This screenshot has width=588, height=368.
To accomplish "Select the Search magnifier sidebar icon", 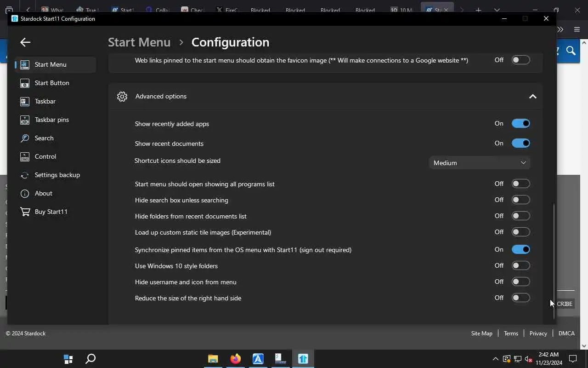I will (25, 138).
